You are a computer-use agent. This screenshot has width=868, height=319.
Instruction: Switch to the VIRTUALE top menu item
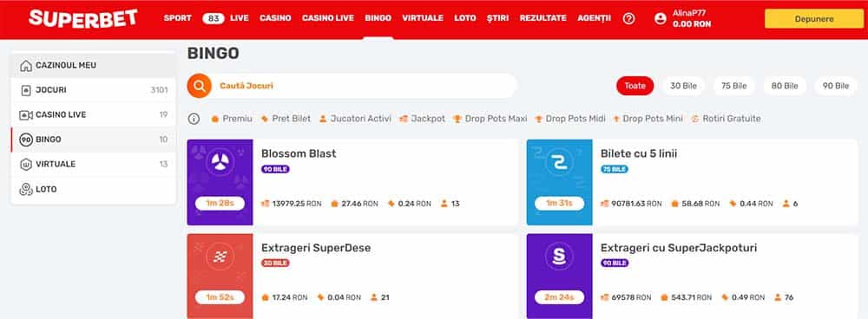coord(423,18)
